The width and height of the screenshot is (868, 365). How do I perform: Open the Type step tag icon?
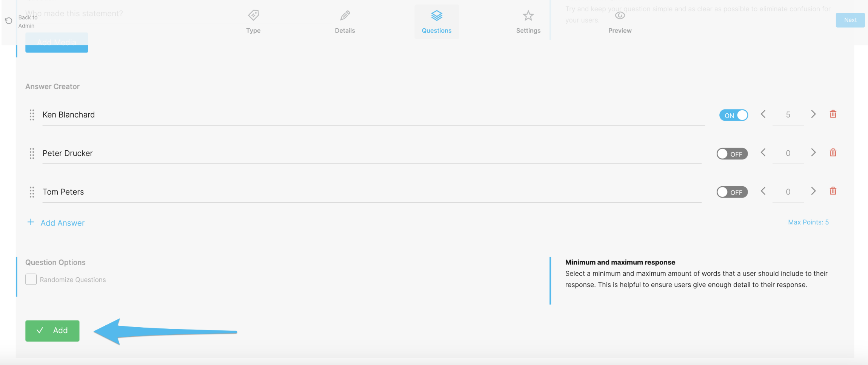click(x=253, y=15)
